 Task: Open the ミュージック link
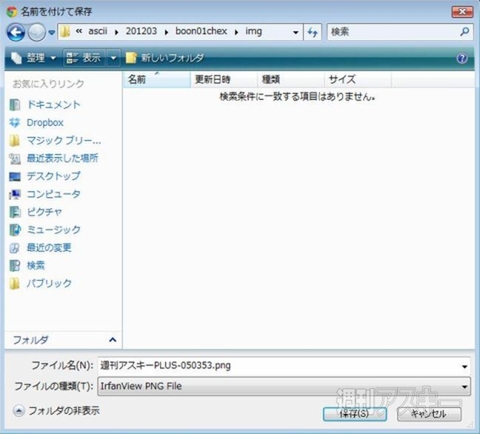pos(53,230)
